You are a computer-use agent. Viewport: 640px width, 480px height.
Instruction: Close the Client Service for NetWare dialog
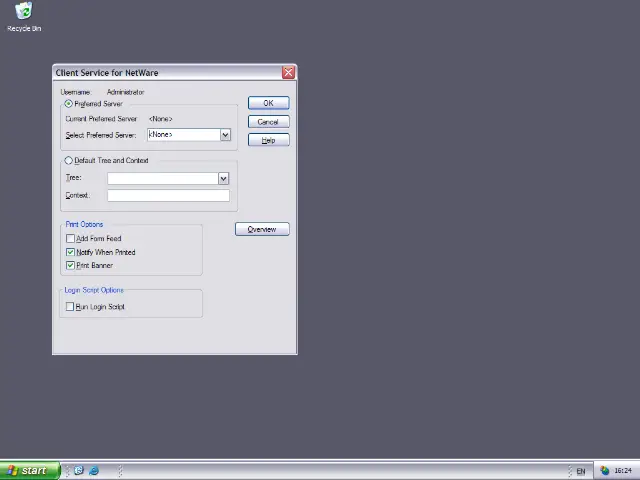[288, 73]
